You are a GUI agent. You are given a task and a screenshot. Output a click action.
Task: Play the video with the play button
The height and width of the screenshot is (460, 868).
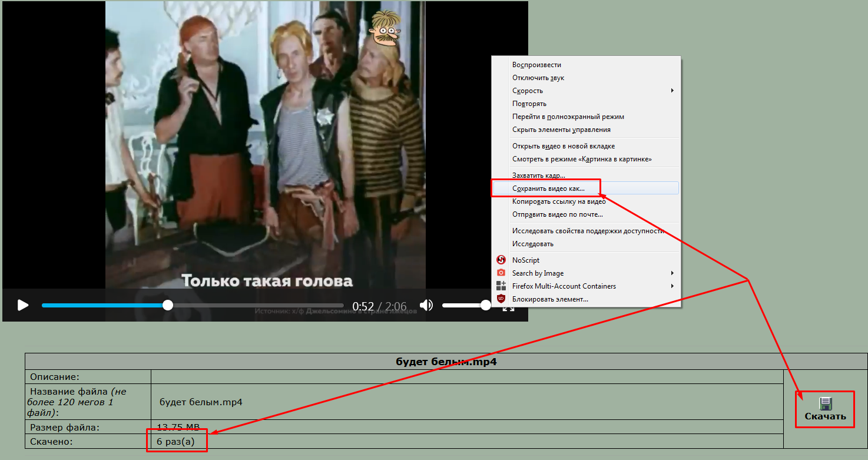23,305
